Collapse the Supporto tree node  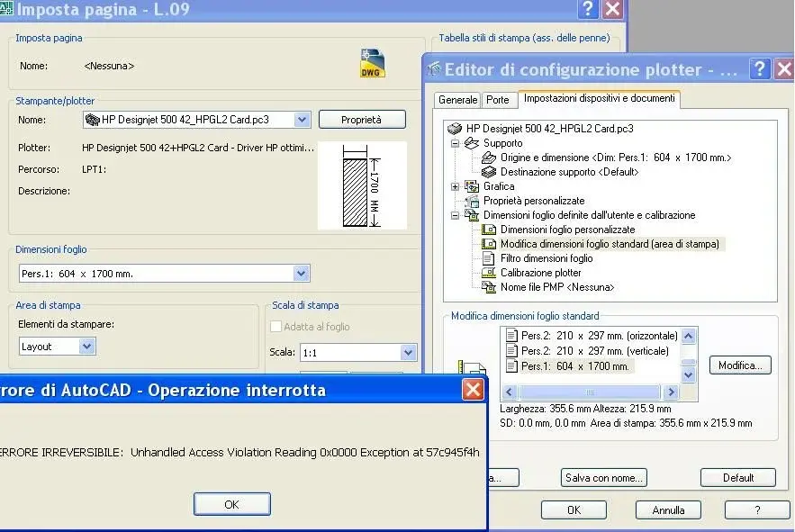tap(456, 143)
